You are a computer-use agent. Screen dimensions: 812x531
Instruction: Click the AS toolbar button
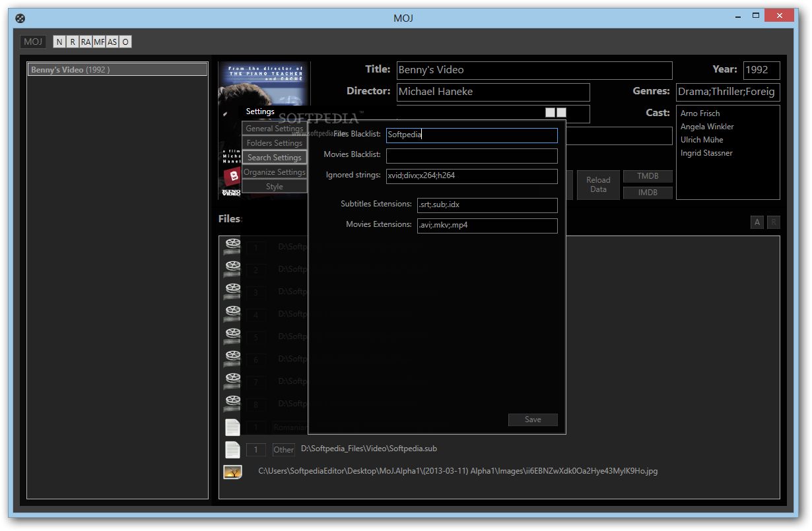pyautogui.click(x=112, y=42)
